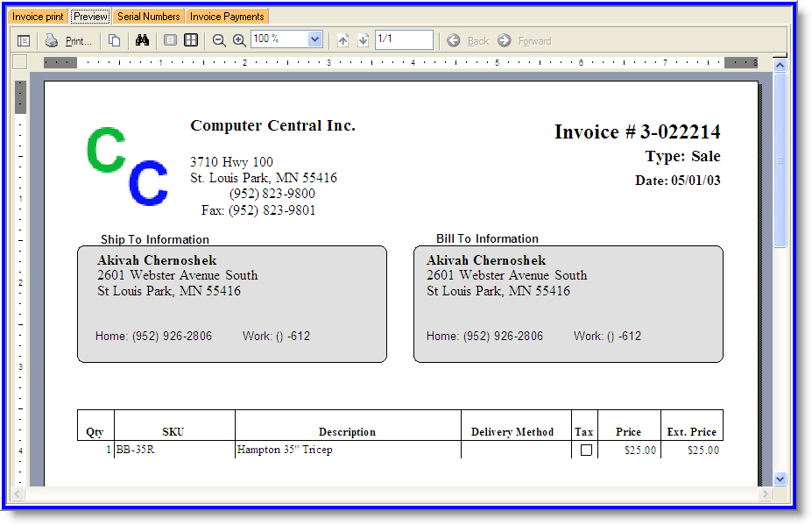Click the vertical scrollbar up arrow
The width and height of the screenshot is (812, 525).
click(x=780, y=66)
